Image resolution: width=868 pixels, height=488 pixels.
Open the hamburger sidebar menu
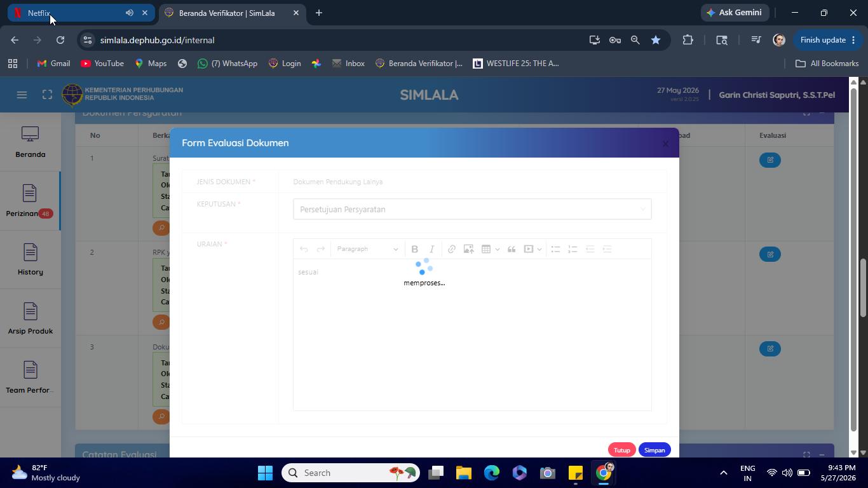coord(22,95)
